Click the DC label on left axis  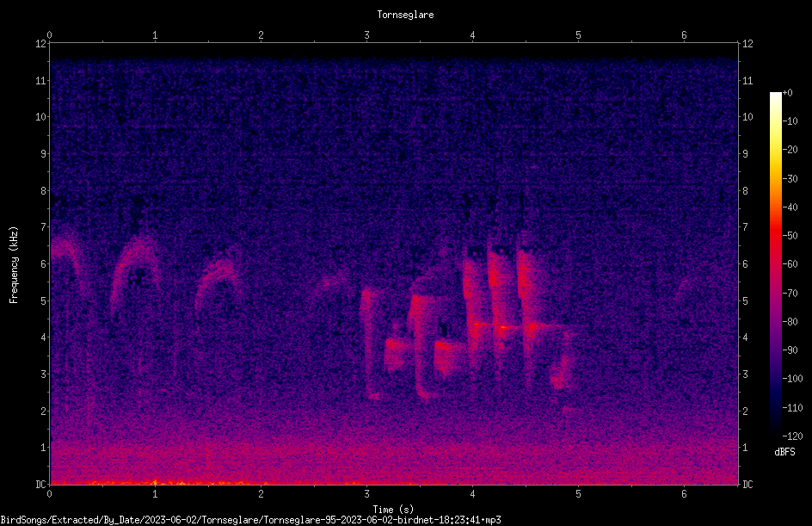pyautogui.click(x=41, y=484)
